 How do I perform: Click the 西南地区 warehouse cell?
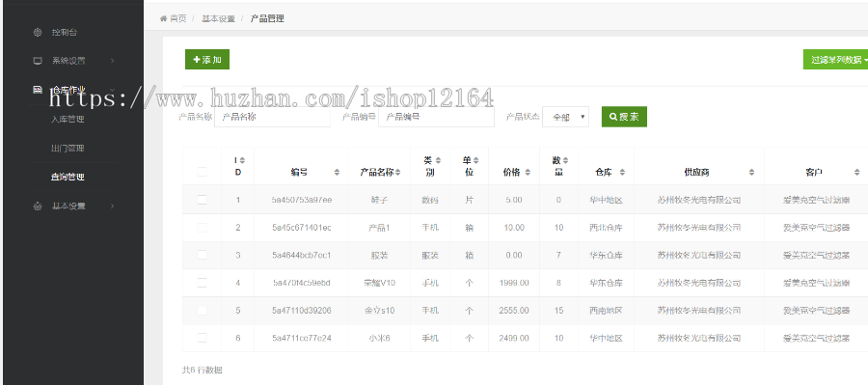coord(607,310)
